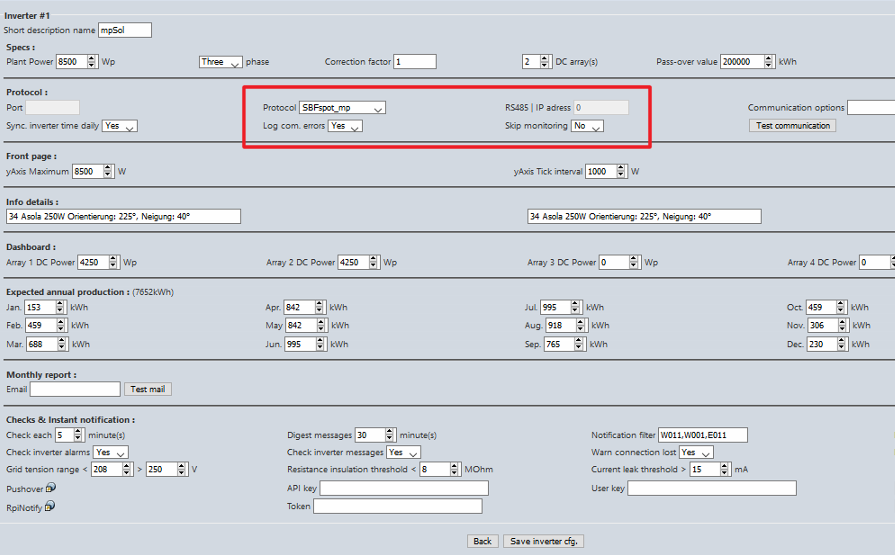Open the Protocol SBFspot_mp dropdown

(343, 108)
